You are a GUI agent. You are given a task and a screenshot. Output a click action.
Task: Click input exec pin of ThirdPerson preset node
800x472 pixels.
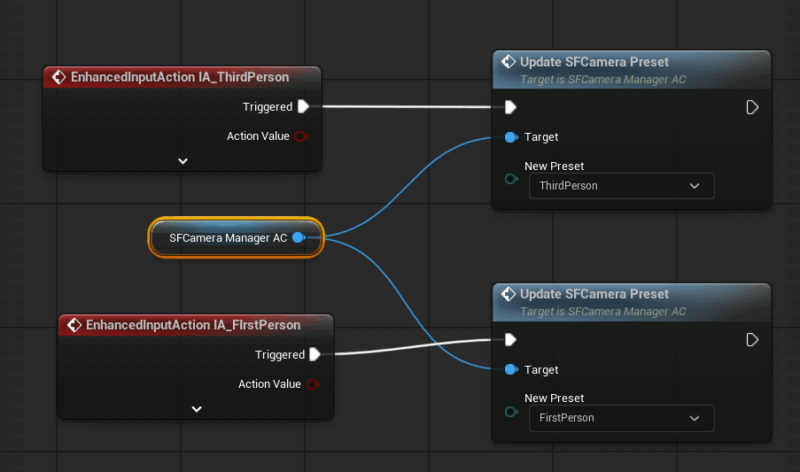click(511, 107)
